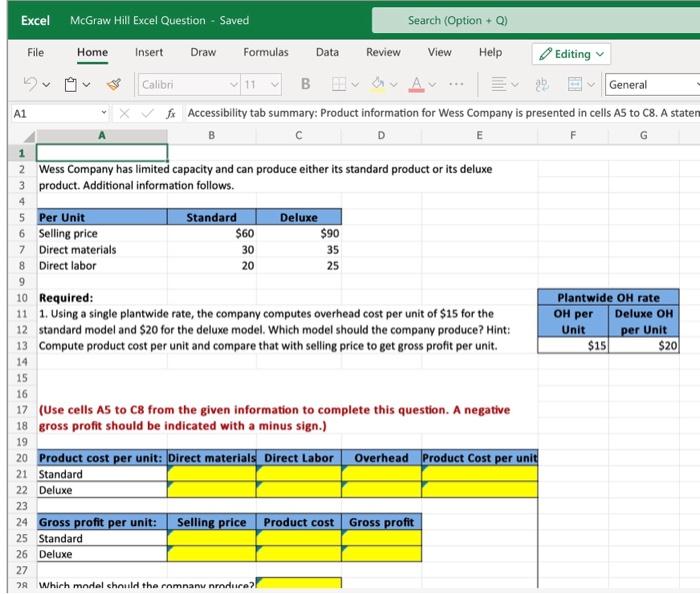This screenshot has height=594, width=700.
Task: Open the fill color dropdown arrow
Action: coord(394,84)
